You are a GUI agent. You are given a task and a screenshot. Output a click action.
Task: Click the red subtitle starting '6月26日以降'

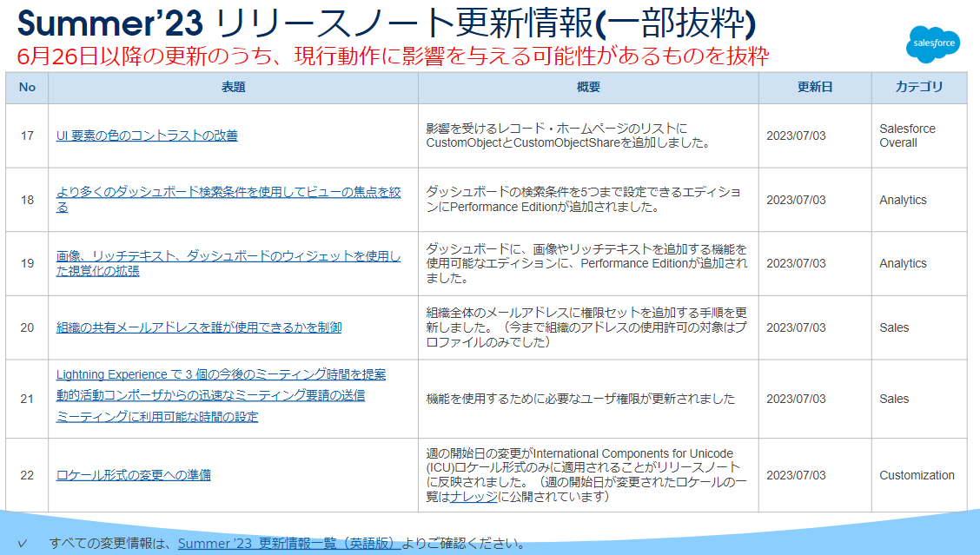tap(393, 56)
